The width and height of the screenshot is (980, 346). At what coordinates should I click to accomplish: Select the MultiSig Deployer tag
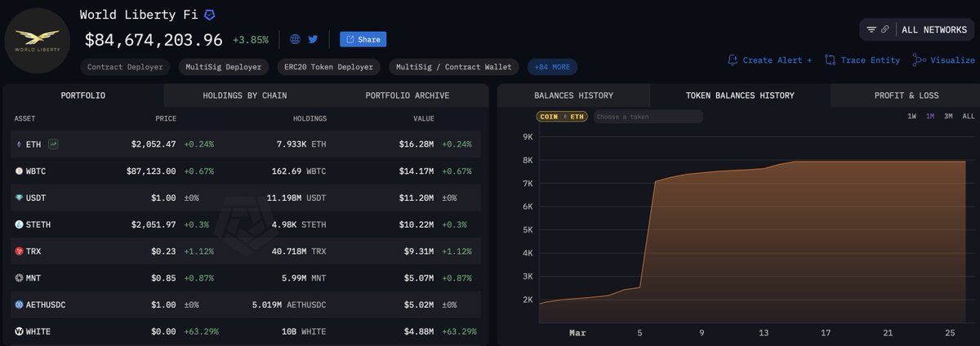tap(223, 67)
